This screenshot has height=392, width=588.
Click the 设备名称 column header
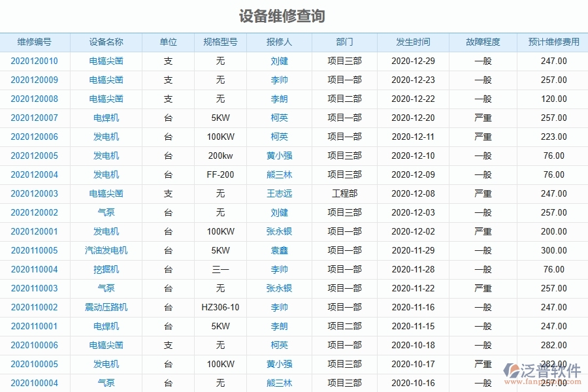point(105,42)
